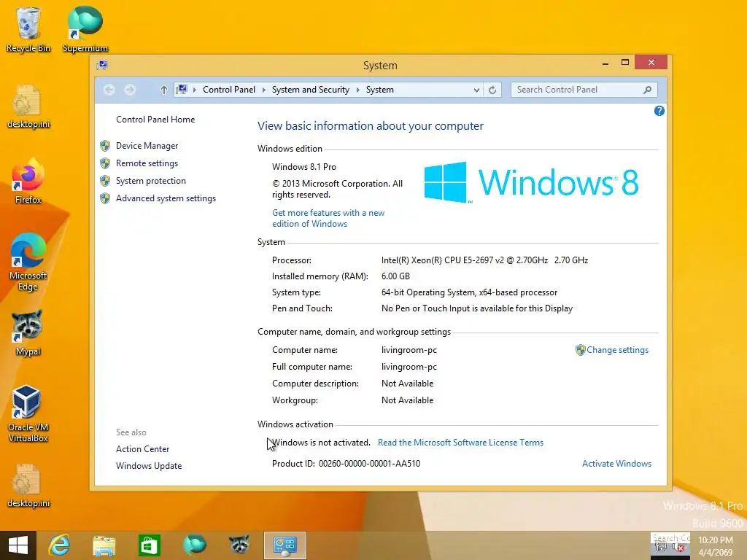Viewport: 747px width, 560px height.
Task: Launch Internet Explorer from the taskbar
Action: point(60,545)
